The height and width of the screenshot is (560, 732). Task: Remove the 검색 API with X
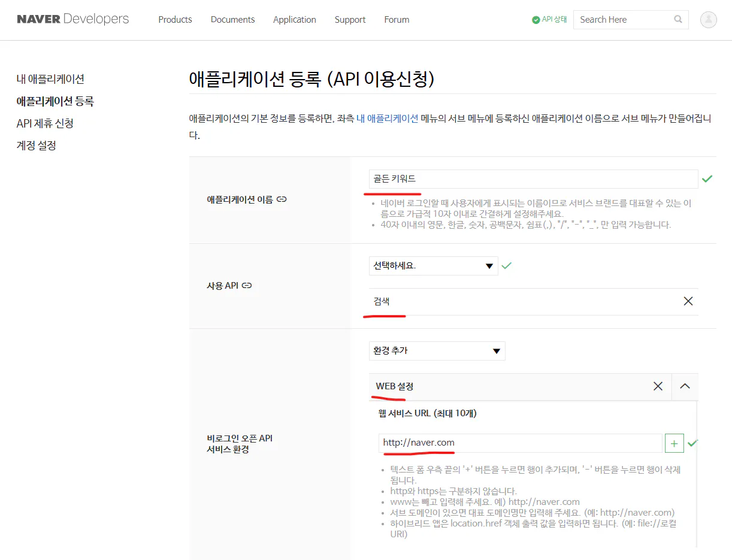pyautogui.click(x=688, y=301)
